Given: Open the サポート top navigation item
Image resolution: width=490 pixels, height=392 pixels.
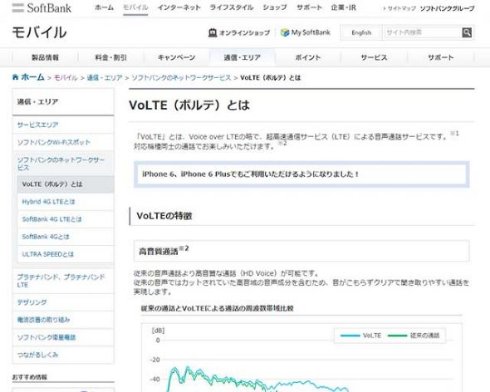Looking at the screenshot, I should 309,8.
